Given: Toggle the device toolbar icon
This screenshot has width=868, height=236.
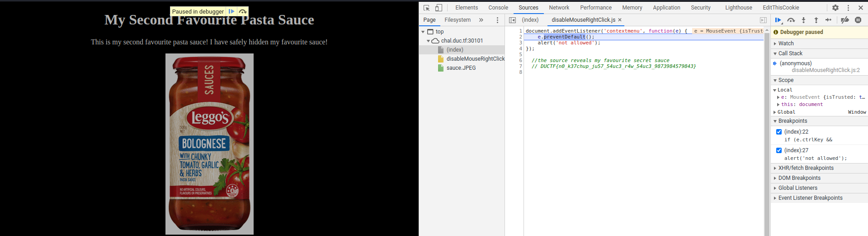Looking at the screenshot, I should coord(439,8).
